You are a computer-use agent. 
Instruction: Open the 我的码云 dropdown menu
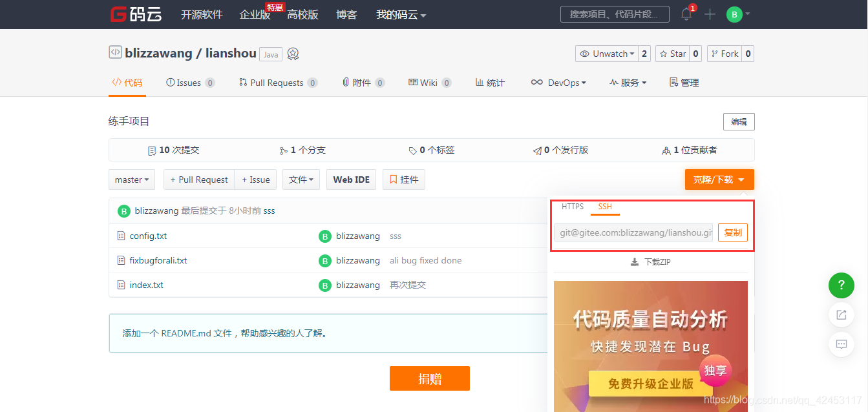pos(401,14)
